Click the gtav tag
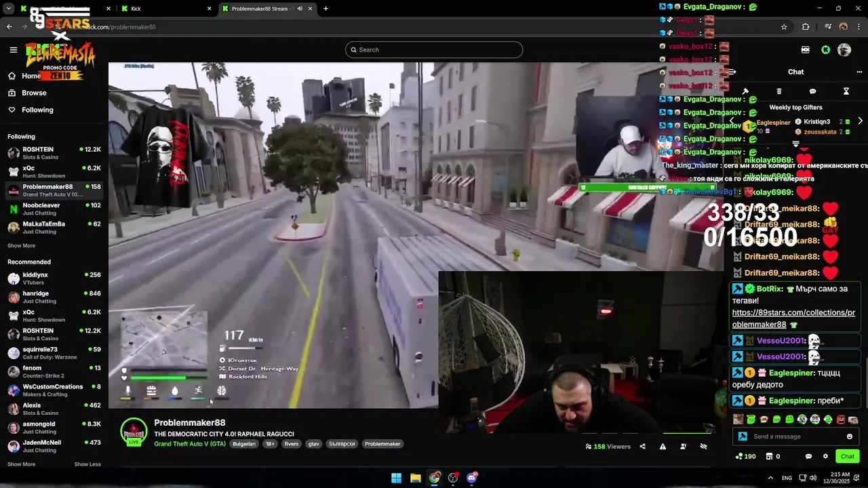Image resolution: width=868 pixels, height=488 pixels. (313, 444)
